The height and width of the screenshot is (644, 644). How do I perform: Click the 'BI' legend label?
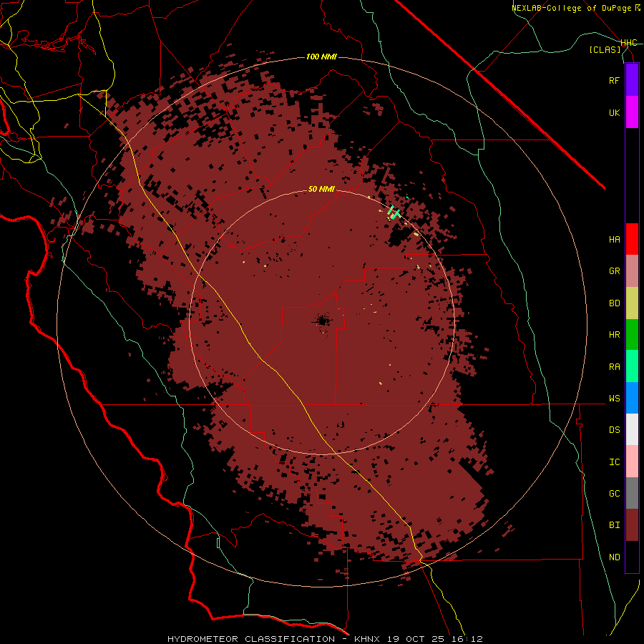click(x=614, y=525)
